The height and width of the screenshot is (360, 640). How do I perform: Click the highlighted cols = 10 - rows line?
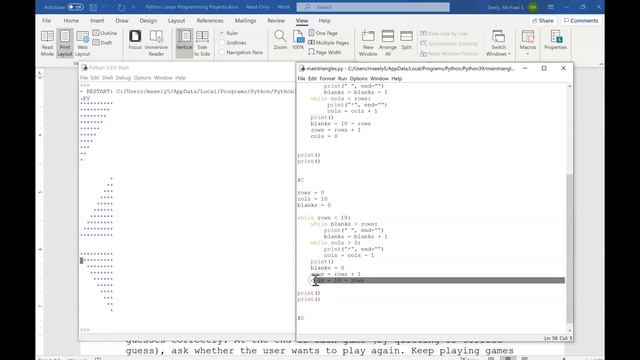[x=438, y=280]
